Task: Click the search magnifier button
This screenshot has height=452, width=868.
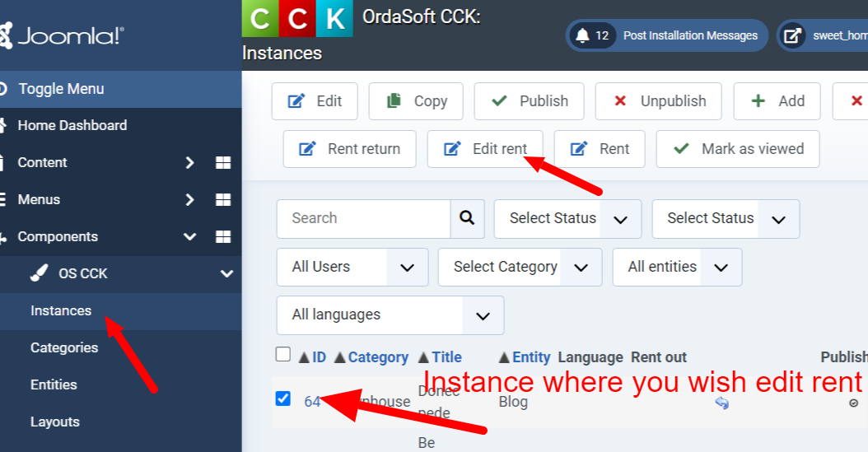Action: pos(467,218)
